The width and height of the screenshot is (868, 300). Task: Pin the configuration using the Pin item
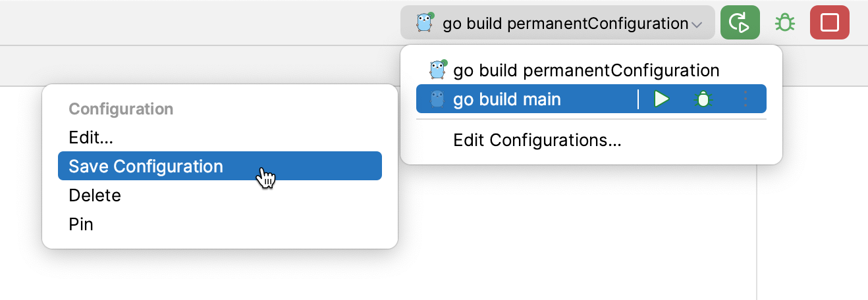(81, 224)
